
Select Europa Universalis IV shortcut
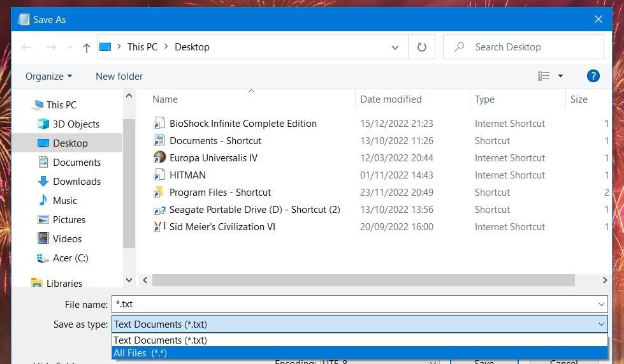[x=214, y=158]
